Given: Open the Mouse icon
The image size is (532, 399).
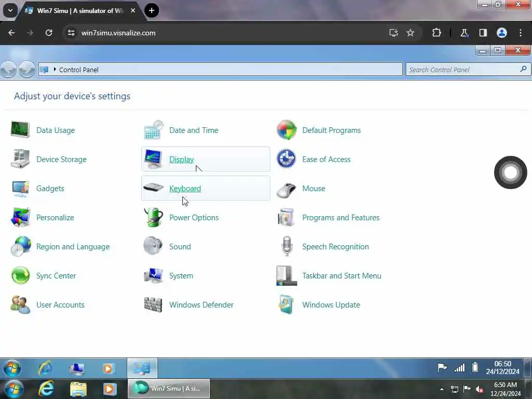Looking at the screenshot, I should 286,189.
